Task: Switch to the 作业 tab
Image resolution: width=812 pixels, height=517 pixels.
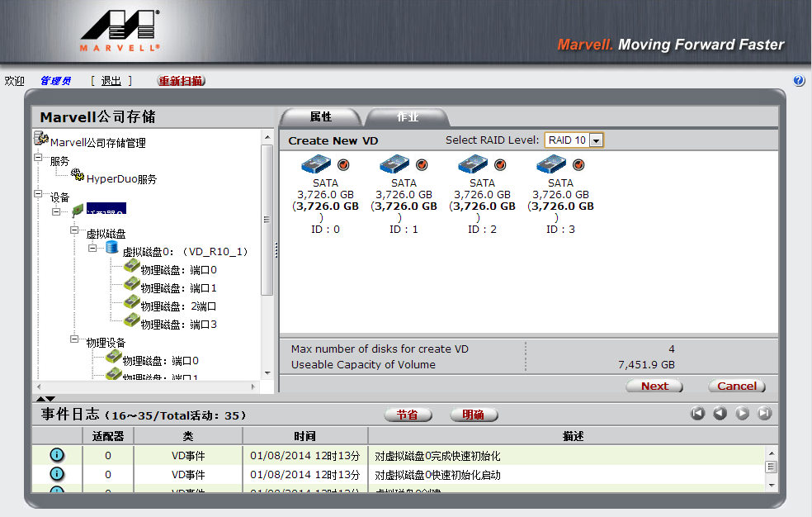Action: pos(408,117)
